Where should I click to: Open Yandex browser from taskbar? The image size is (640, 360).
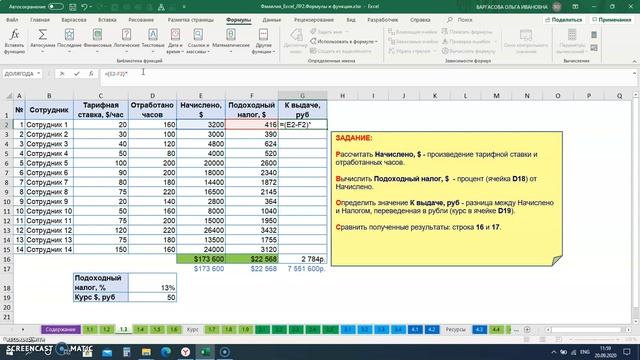tap(185, 351)
